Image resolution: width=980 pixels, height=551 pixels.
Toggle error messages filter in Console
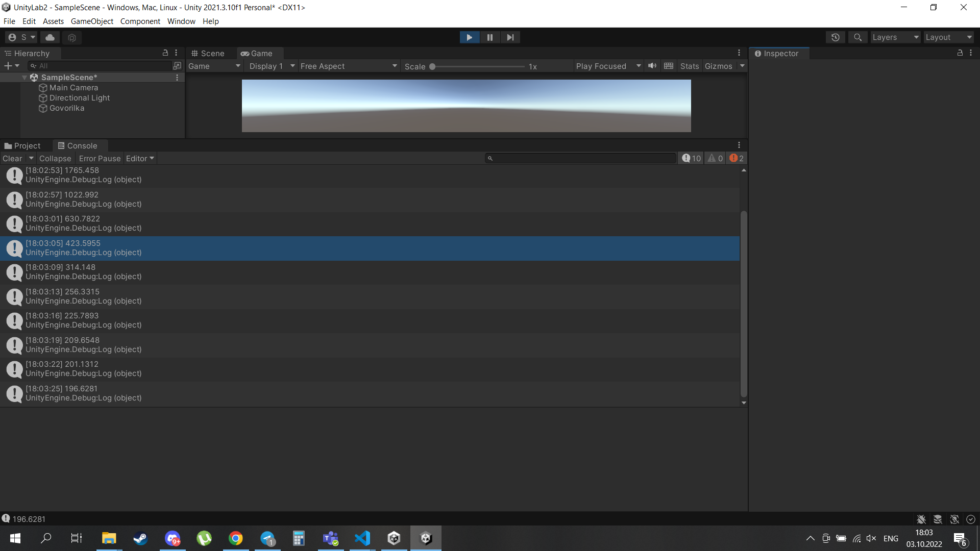pos(737,158)
